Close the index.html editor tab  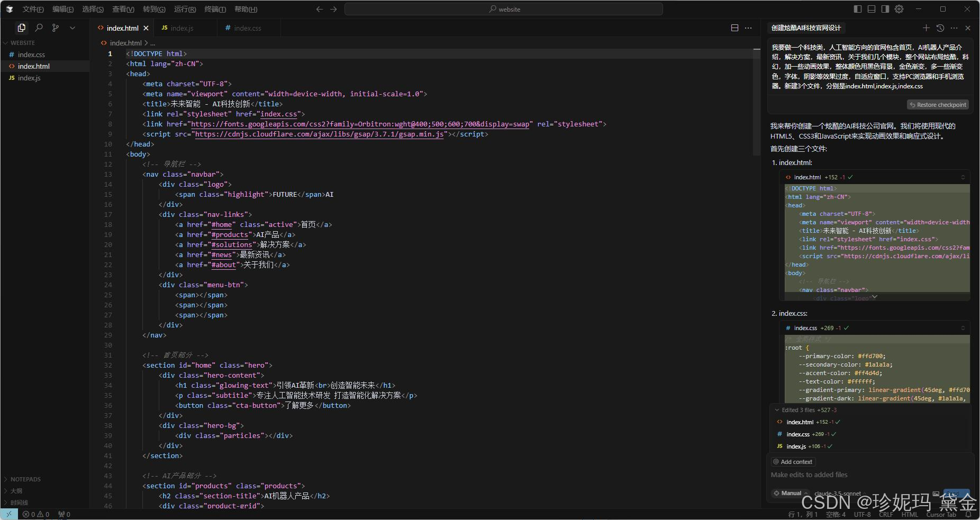point(146,28)
